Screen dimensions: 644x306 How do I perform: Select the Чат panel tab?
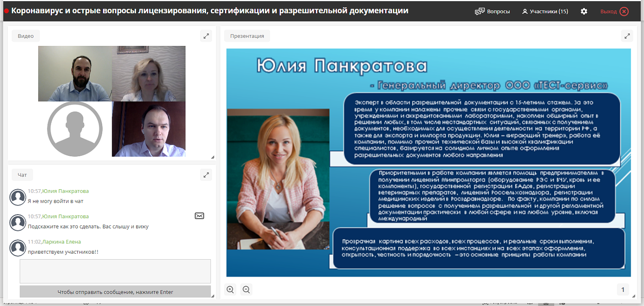pyautogui.click(x=22, y=175)
